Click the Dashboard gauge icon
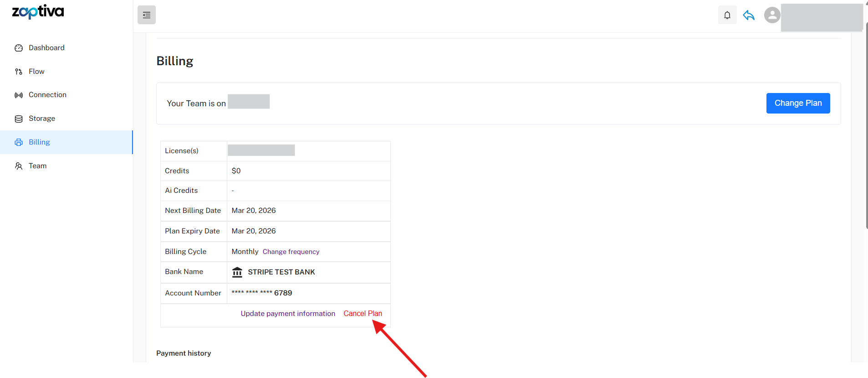The image size is (868, 378). (x=19, y=48)
